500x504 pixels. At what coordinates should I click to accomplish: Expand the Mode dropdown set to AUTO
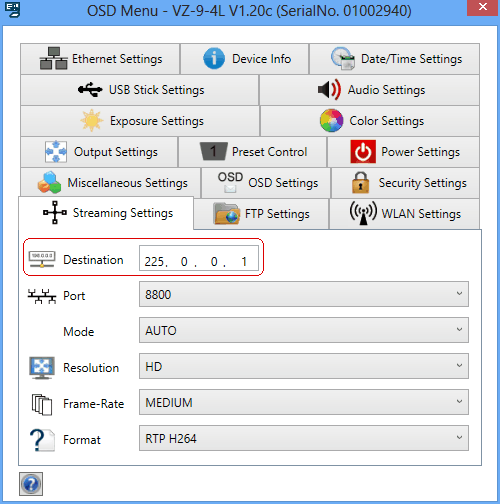point(304,330)
